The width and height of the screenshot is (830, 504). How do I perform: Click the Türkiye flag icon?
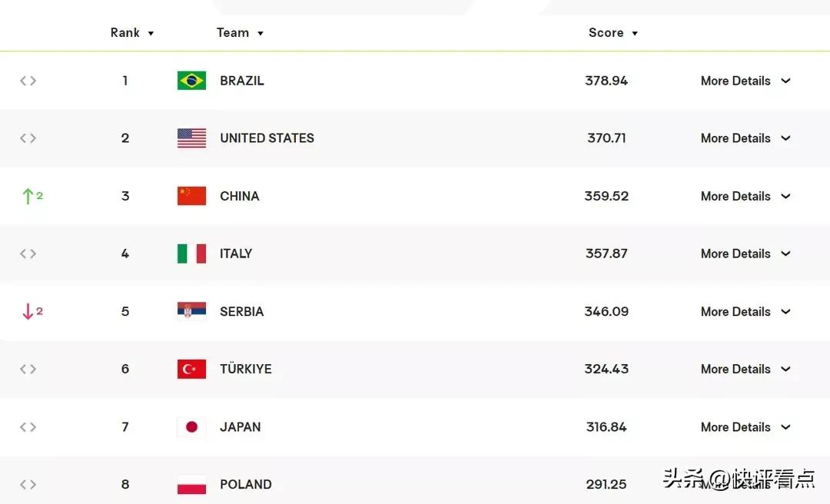pyautogui.click(x=191, y=369)
